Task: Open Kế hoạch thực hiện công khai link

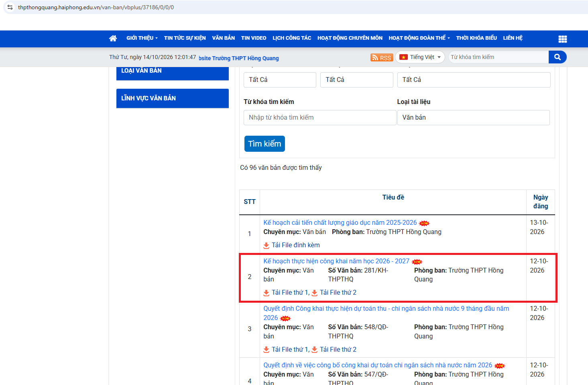Action: click(x=336, y=261)
